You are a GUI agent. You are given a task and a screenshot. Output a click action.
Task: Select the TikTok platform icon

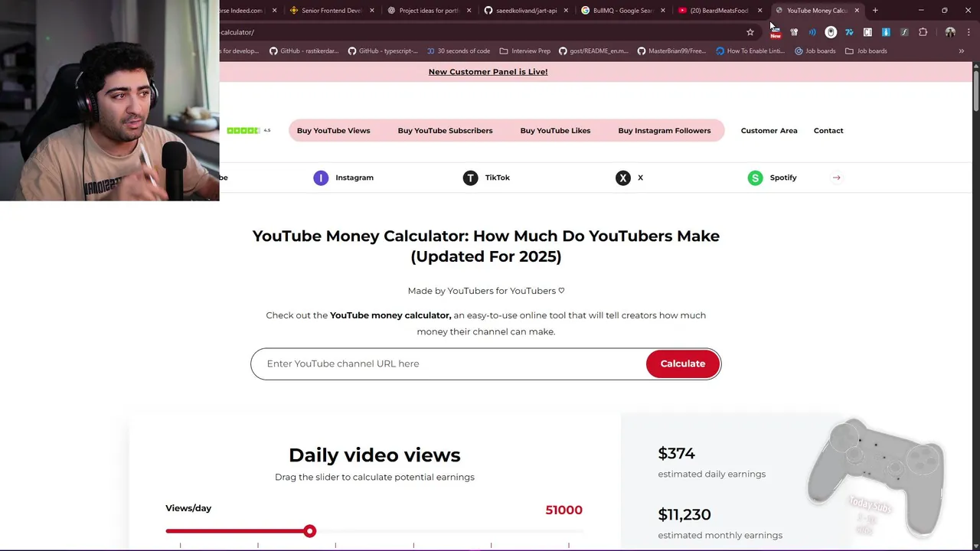pyautogui.click(x=470, y=178)
